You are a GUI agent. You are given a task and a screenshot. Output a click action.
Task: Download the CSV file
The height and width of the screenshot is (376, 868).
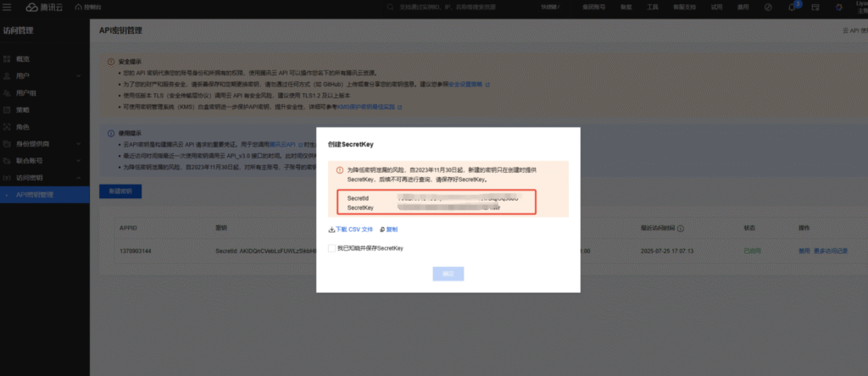(x=354, y=229)
